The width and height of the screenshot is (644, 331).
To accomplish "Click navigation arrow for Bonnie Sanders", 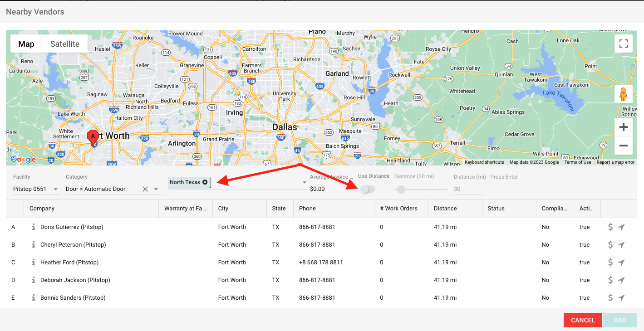I will 622,298.
